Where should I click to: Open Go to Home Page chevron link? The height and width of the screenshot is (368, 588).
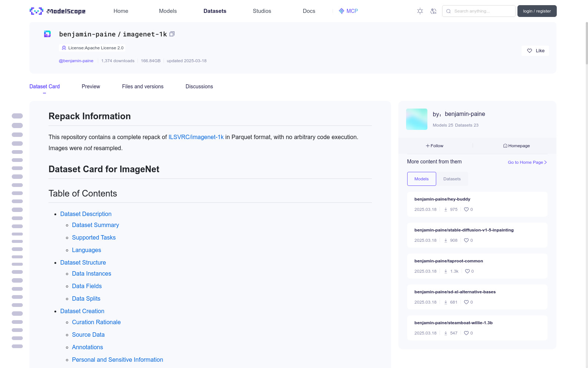[527, 162]
